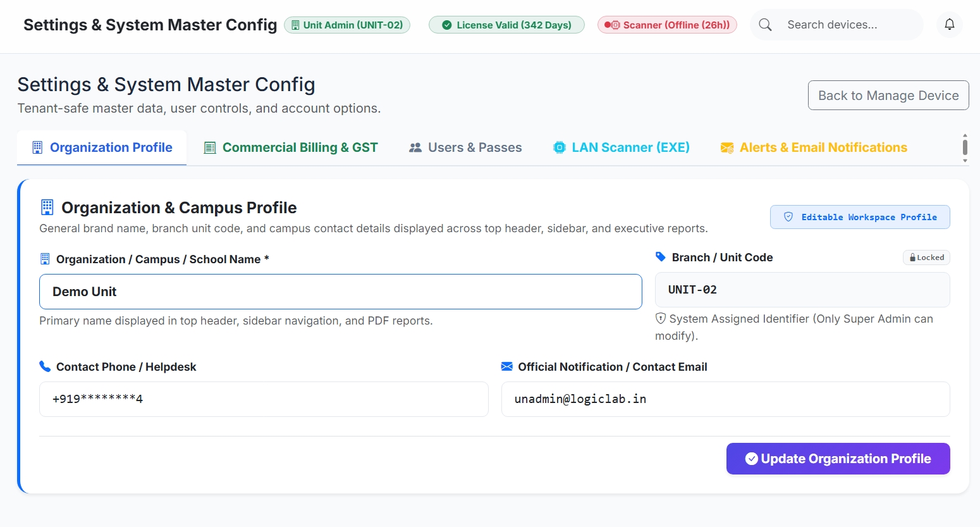This screenshot has width=980, height=527.
Task: Click the Contact Phone number field
Action: click(x=264, y=399)
